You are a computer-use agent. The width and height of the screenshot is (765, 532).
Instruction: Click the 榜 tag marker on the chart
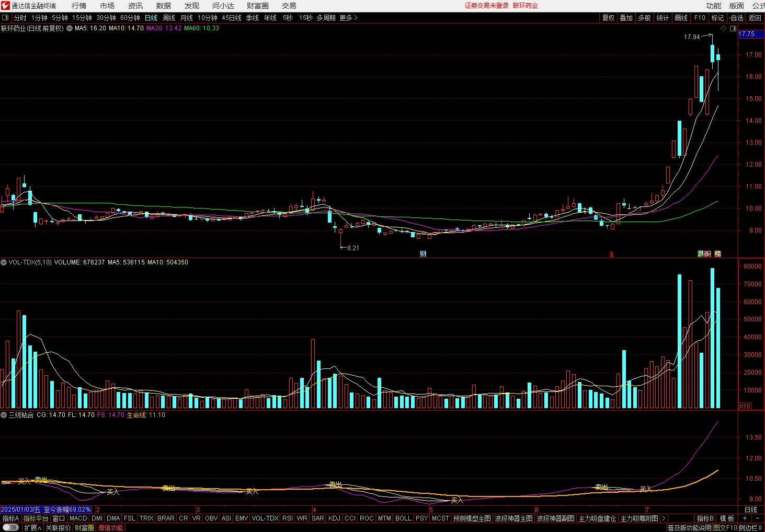pyautogui.click(x=717, y=254)
